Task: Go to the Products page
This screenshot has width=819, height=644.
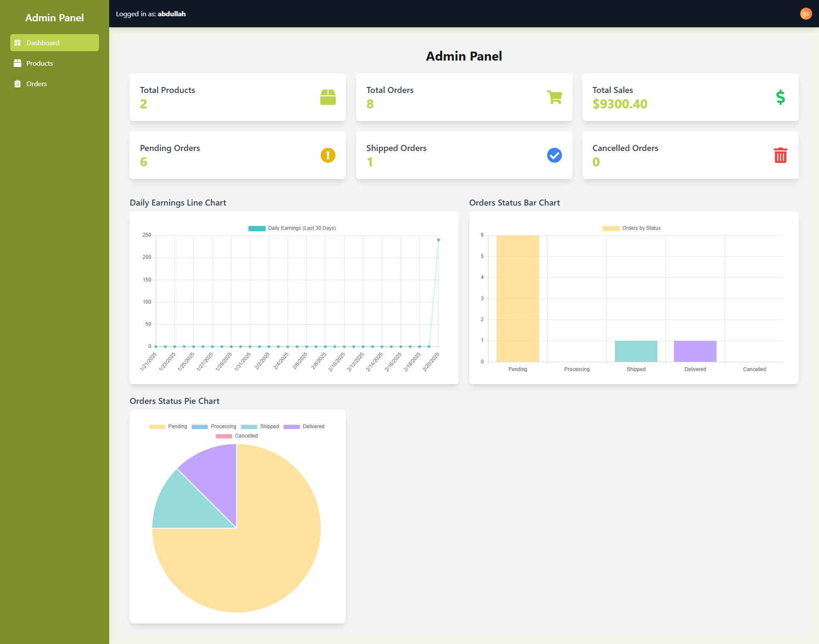Action: tap(40, 63)
